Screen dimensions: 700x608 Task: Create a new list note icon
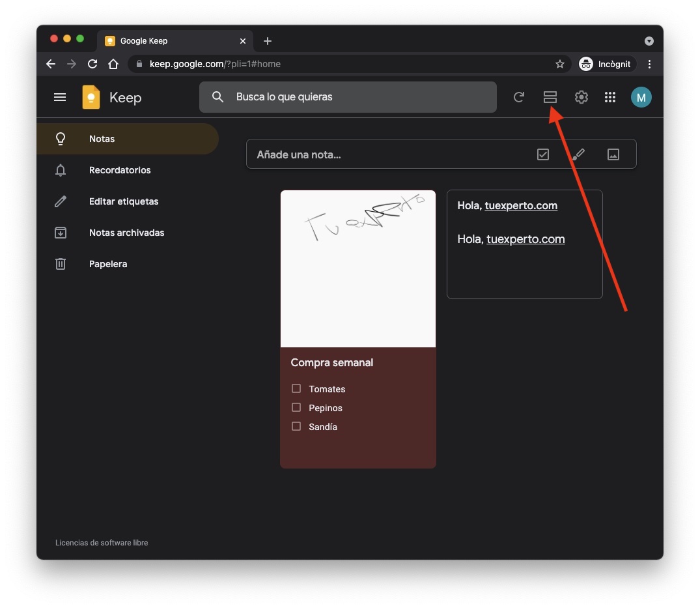point(543,154)
